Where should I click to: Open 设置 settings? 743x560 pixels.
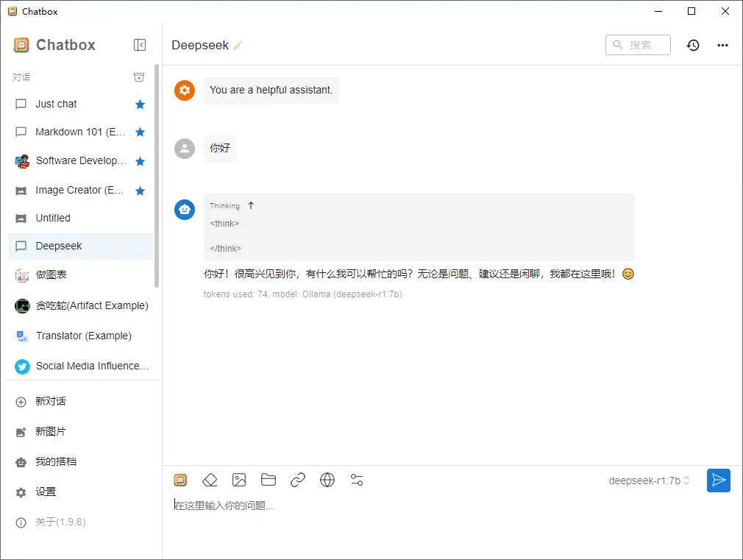pos(81,492)
